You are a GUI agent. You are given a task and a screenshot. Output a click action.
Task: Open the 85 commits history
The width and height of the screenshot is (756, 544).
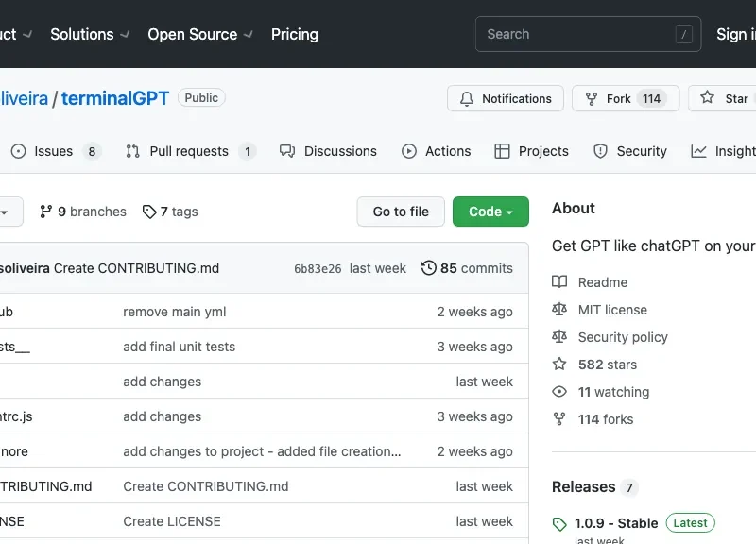pos(467,268)
